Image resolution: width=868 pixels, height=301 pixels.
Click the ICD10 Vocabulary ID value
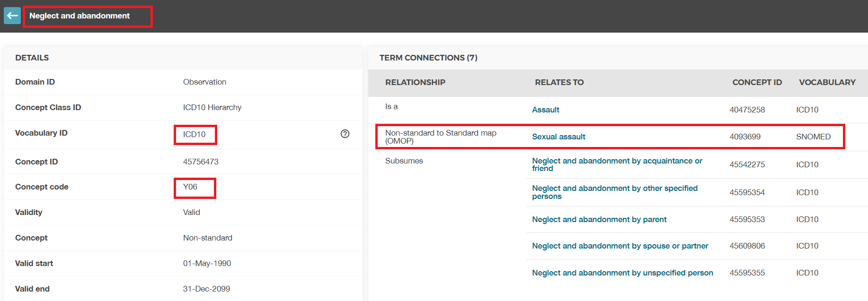pos(195,134)
